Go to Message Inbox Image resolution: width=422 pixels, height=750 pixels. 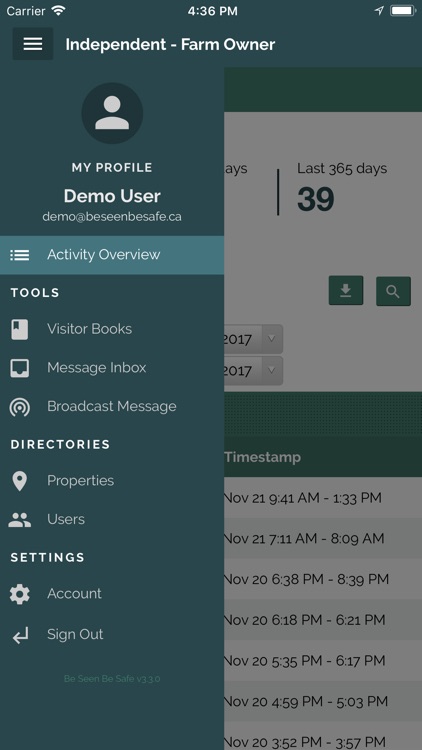112,368
